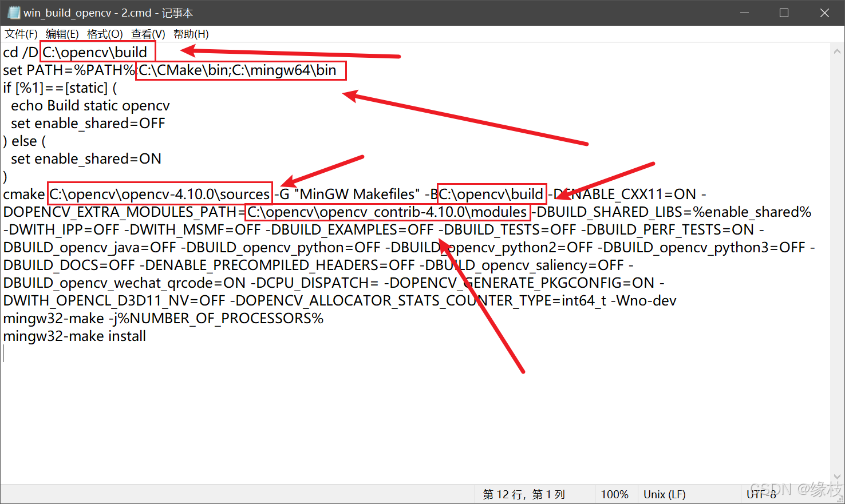Open the 查看(V) menu
The width and height of the screenshot is (845, 504).
point(147,34)
